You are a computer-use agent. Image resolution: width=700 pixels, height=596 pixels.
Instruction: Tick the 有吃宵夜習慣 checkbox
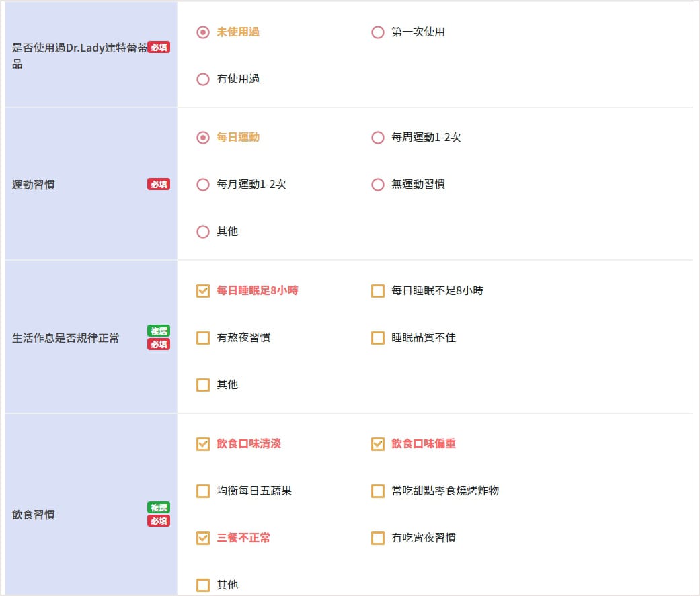(x=378, y=538)
